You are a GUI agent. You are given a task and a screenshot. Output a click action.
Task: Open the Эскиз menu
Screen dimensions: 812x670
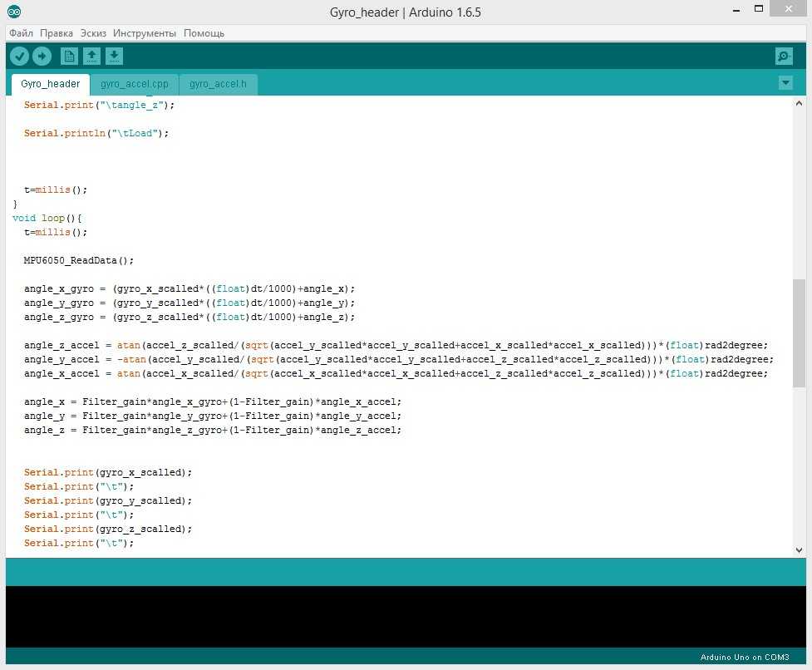[x=93, y=33]
